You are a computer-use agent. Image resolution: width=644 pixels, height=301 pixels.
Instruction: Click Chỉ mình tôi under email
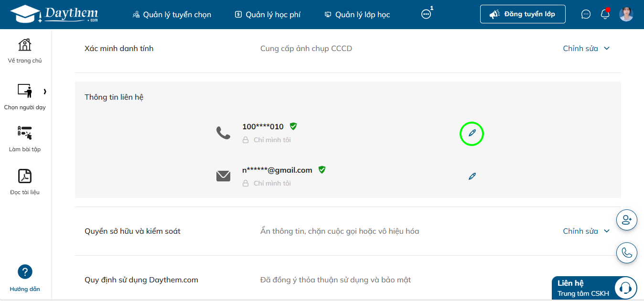tap(272, 184)
